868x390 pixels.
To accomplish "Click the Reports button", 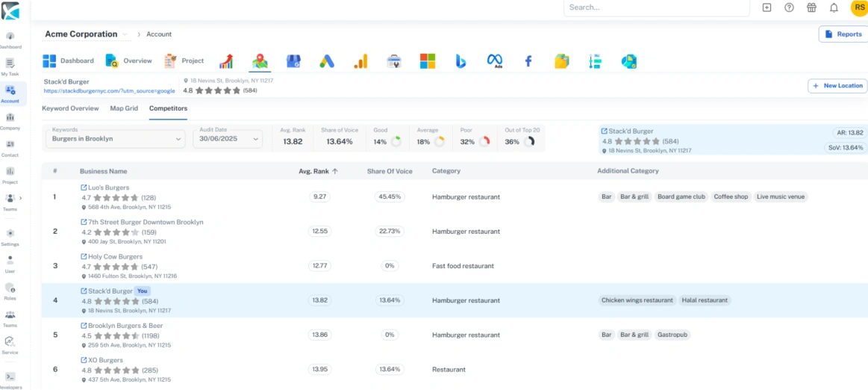I will [843, 34].
